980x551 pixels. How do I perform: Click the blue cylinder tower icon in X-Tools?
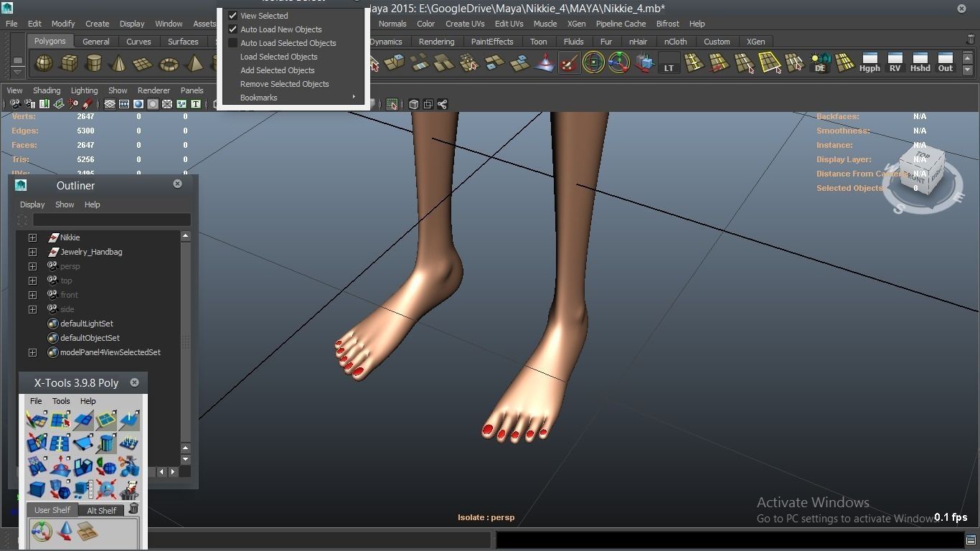tap(106, 443)
